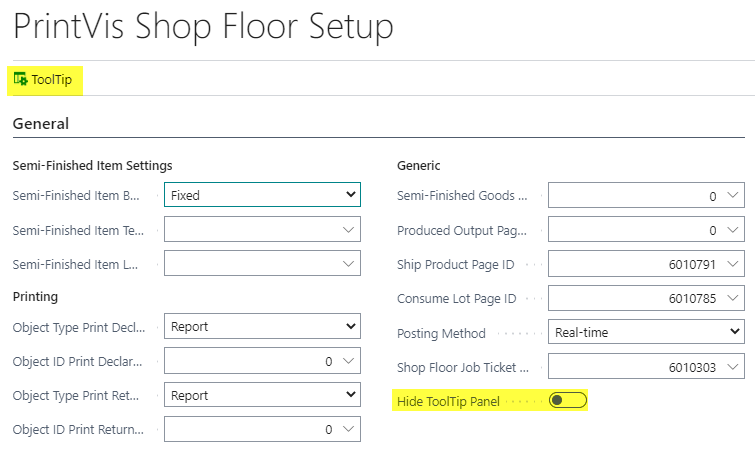Open Semi-Finished Item B... Fixed dropdown
This screenshot has width=755, height=454.
point(262,195)
